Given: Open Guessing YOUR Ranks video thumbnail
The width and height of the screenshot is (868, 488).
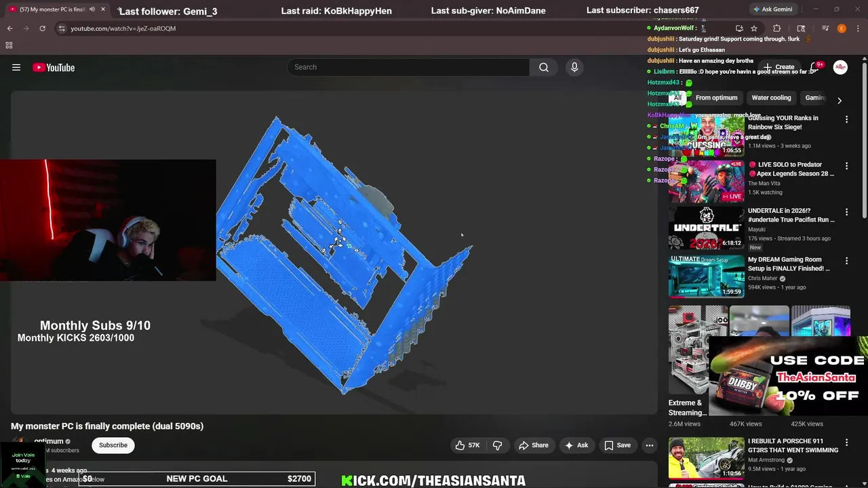Looking at the screenshot, I should 706,136.
